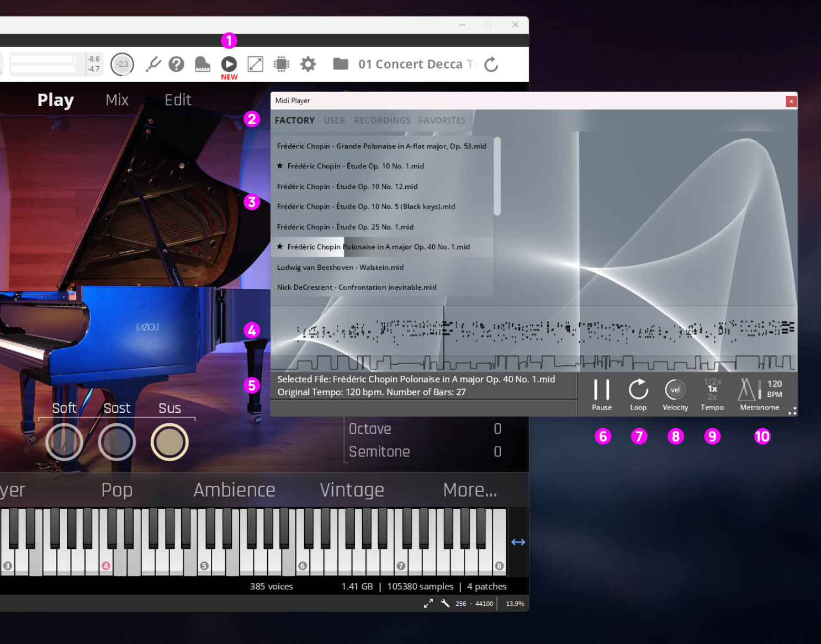Click the resize window icon in toolbar
The width and height of the screenshot is (821, 644).
[x=255, y=65]
